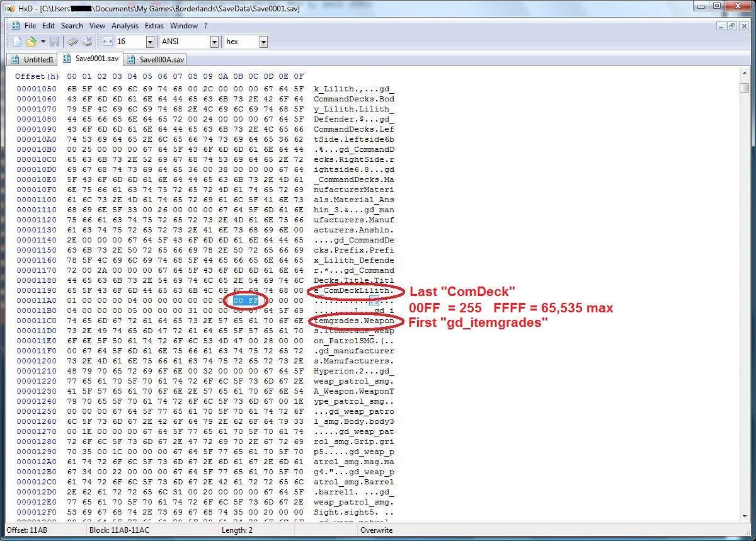Click decoded text "A_Weapon.WeaponT"
Image resolution: width=756 pixels, height=541 pixels.
point(353,391)
